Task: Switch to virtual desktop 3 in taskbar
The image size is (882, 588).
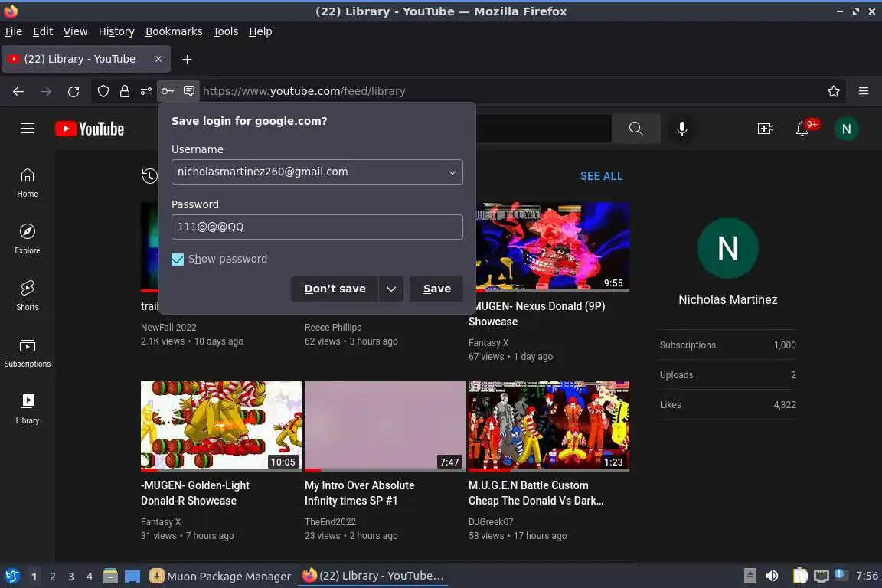Action: (71, 577)
